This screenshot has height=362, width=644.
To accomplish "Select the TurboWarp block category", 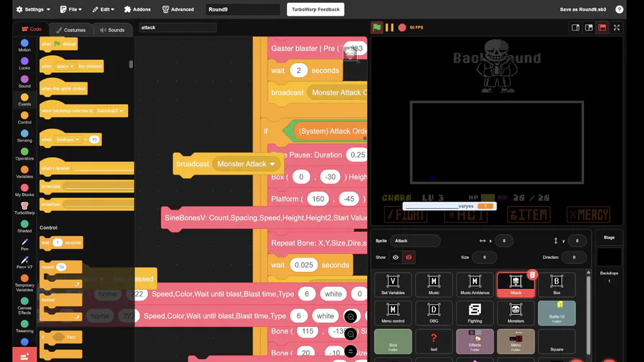I will (x=24, y=208).
